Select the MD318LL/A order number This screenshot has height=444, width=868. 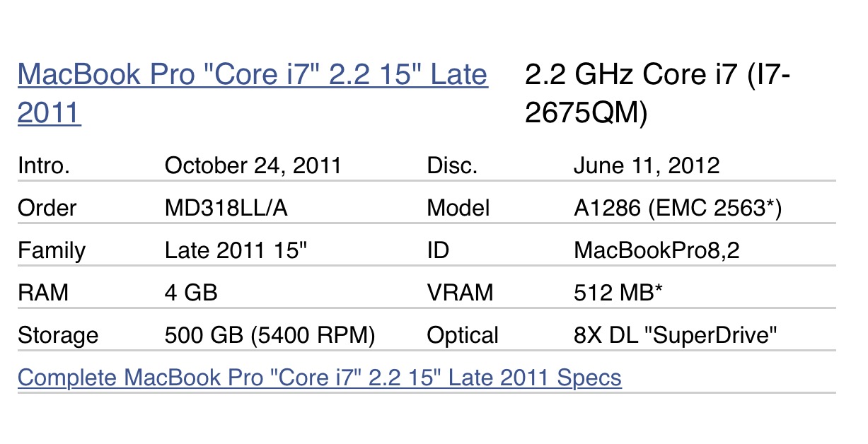coord(227,209)
